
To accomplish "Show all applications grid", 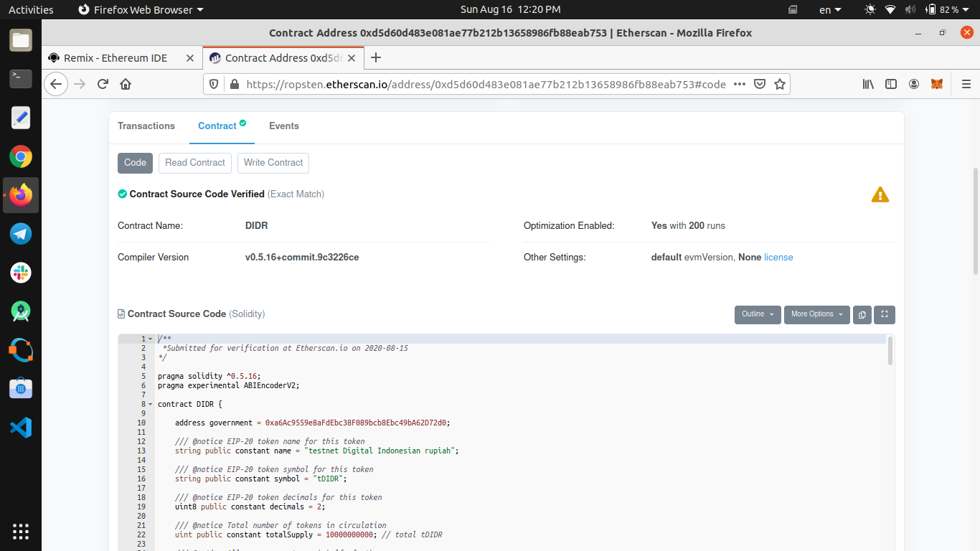I will coord(21,532).
